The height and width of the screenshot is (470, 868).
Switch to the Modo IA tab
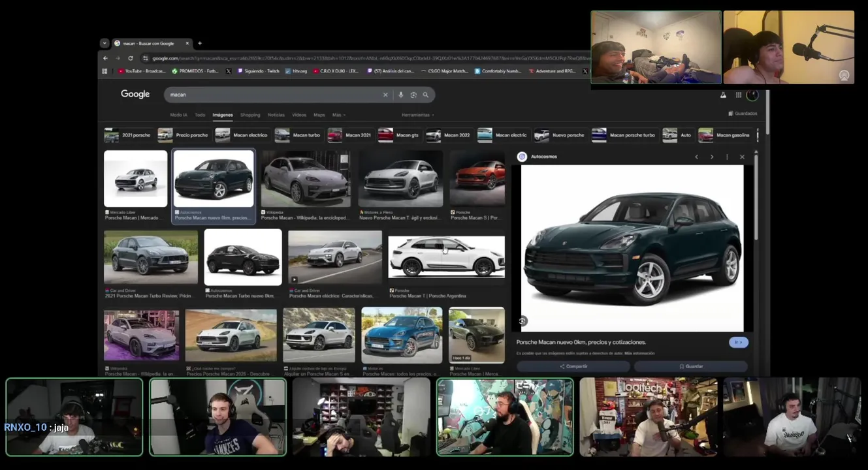tap(178, 115)
